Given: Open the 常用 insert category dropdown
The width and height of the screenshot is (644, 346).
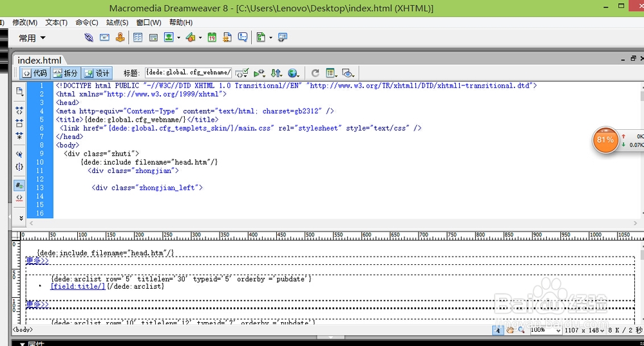Looking at the screenshot, I should [x=32, y=38].
